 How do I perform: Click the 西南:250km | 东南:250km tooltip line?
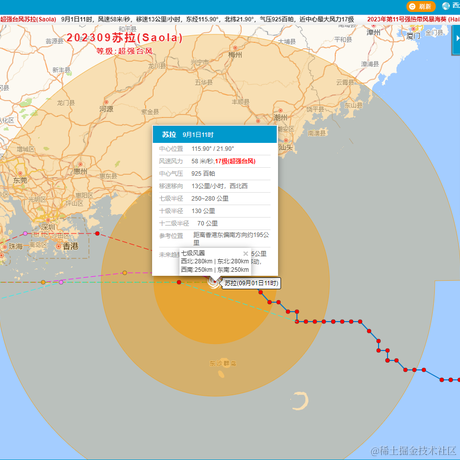[215, 269]
